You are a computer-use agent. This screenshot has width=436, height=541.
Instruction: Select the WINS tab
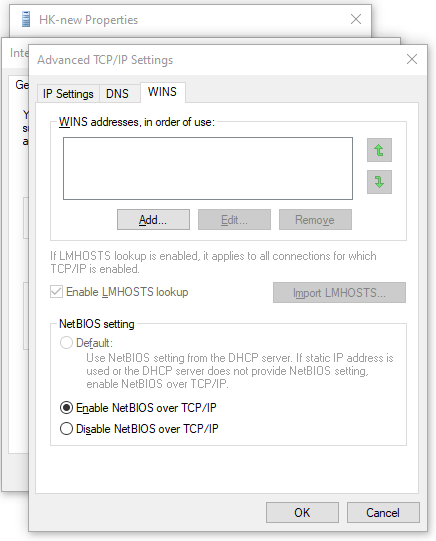tap(162, 92)
